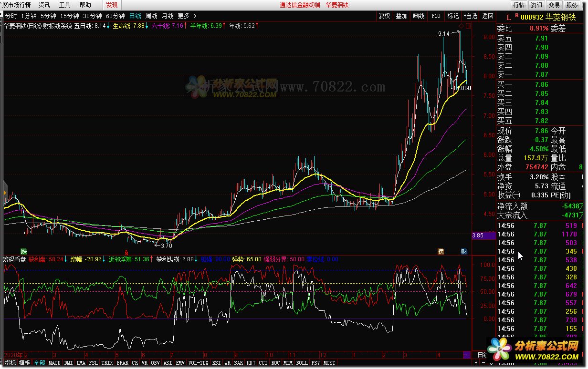Switch to the BOLL indicator
This screenshot has height=369, width=588.
[302, 363]
